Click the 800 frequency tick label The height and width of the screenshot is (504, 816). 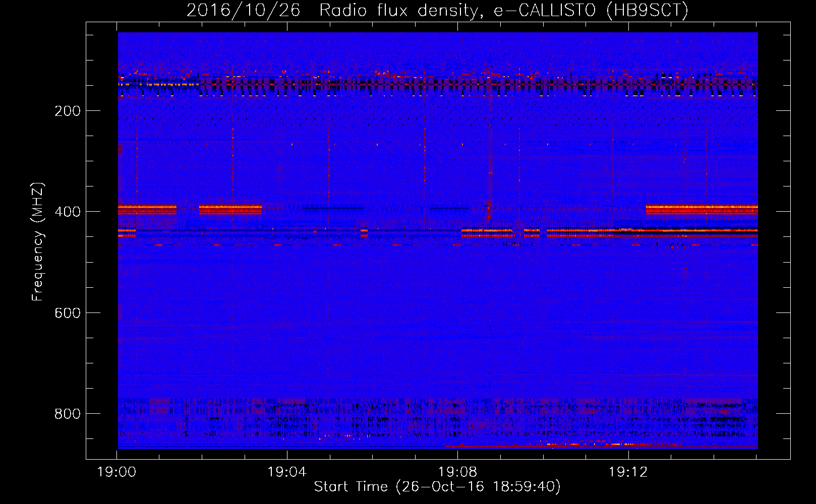click(x=68, y=414)
